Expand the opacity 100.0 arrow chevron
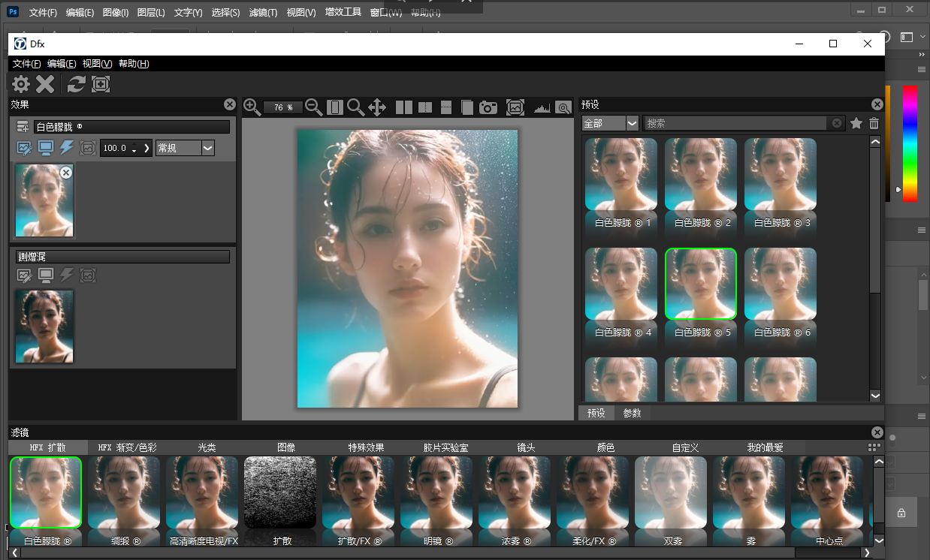 [x=146, y=148]
